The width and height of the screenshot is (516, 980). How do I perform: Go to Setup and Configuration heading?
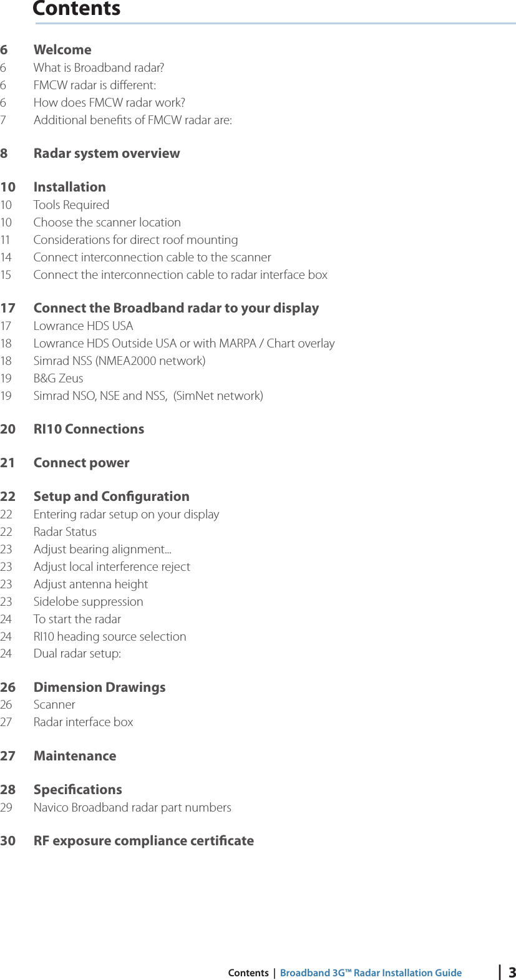(x=111, y=497)
